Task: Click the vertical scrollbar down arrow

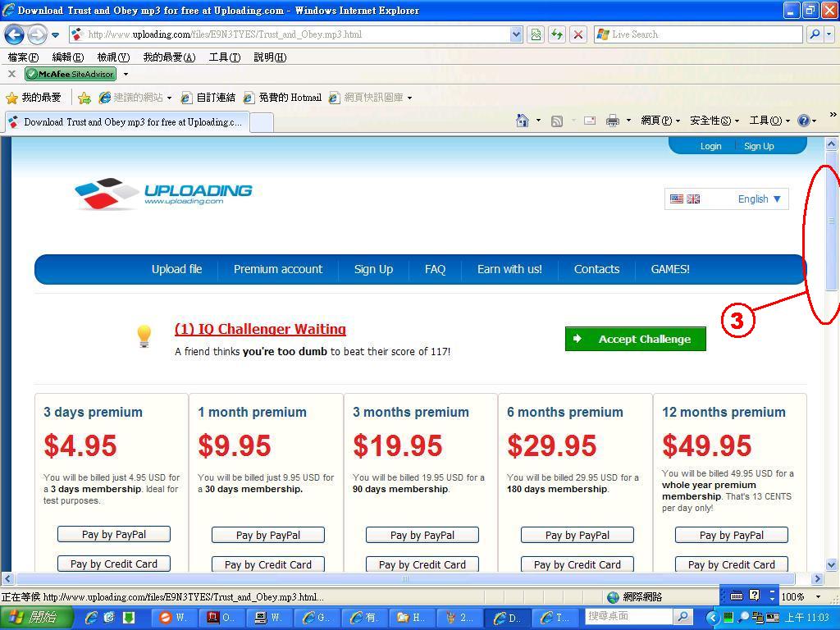Action: (x=832, y=564)
